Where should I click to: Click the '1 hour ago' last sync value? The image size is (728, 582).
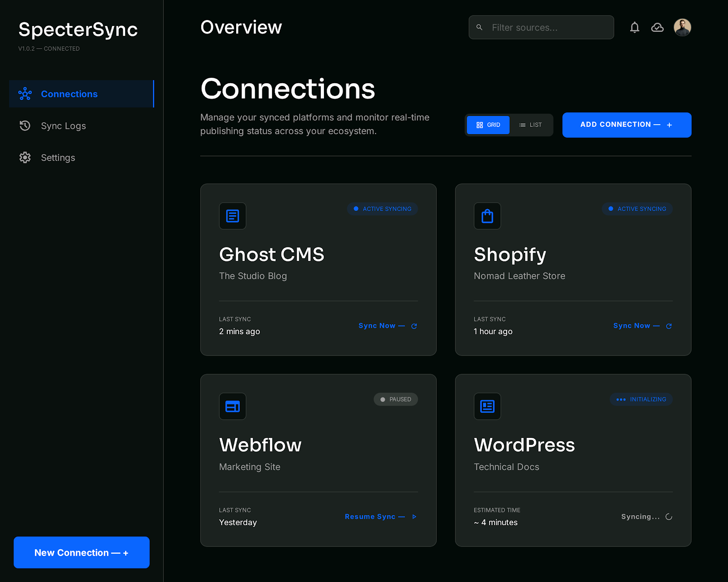(x=493, y=331)
